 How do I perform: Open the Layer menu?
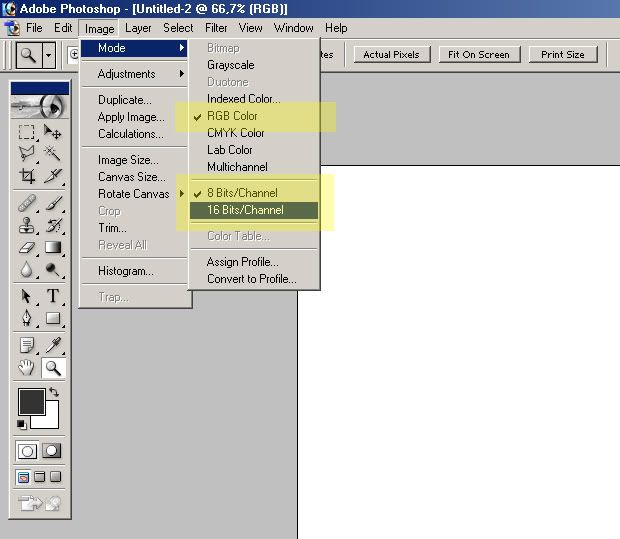tap(138, 28)
